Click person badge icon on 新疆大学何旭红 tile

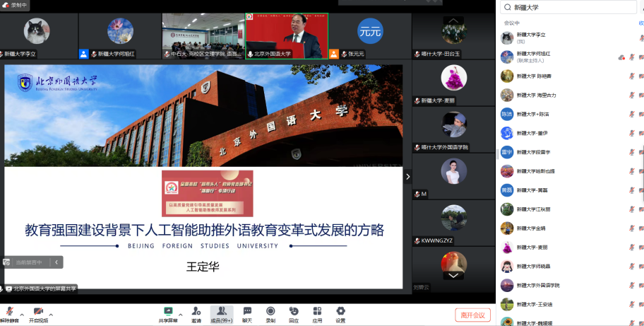[83, 54]
